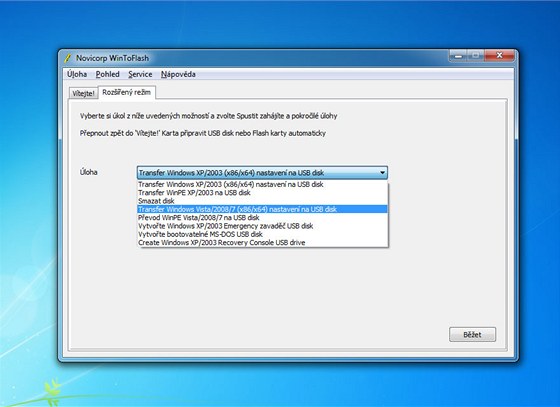This screenshot has height=407, width=560.
Task: Open the Úloha menu
Action: click(x=77, y=74)
